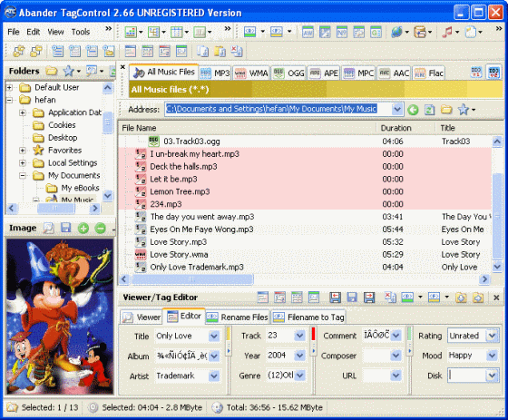Click the red X remove tag icon in Tag Editor toolbar
Image resolution: width=508 pixels, height=420 pixels.
pyautogui.click(x=390, y=297)
